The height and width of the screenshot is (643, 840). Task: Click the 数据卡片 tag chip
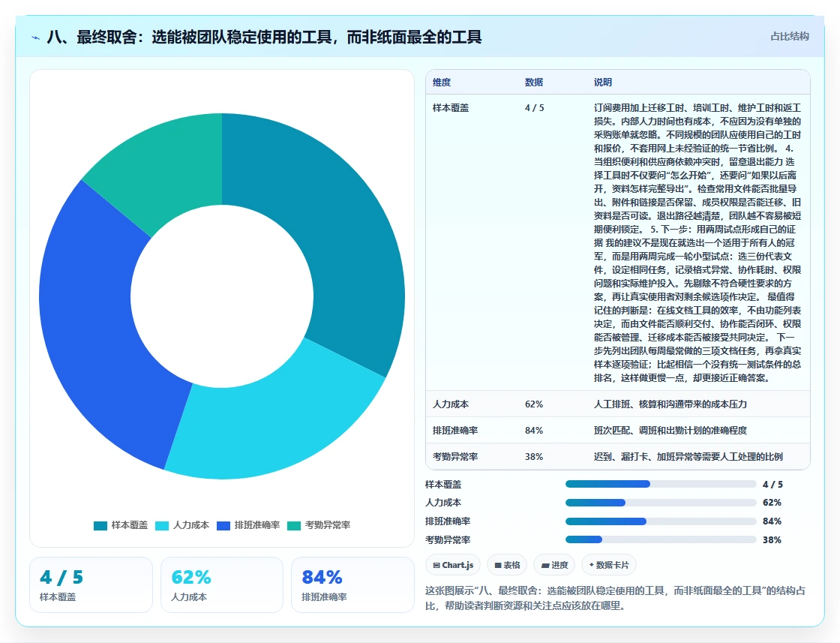pyautogui.click(x=608, y=565)
